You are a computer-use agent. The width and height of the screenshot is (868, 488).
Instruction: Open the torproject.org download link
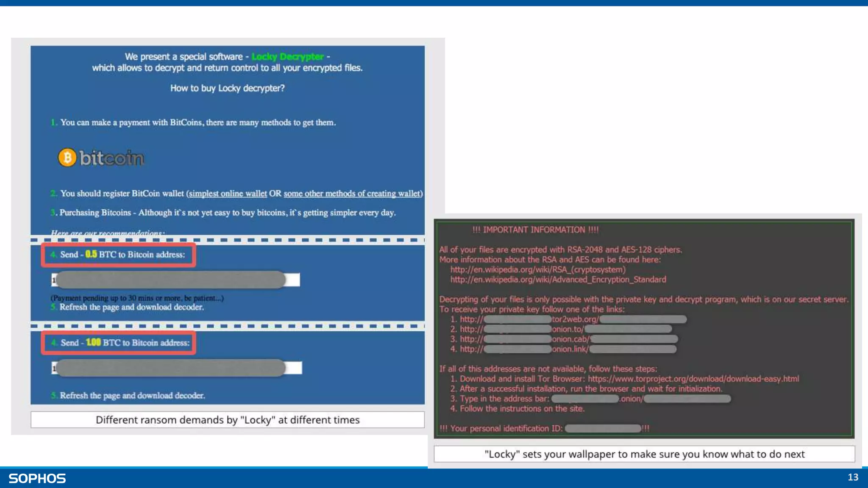(x=693, y=379)
